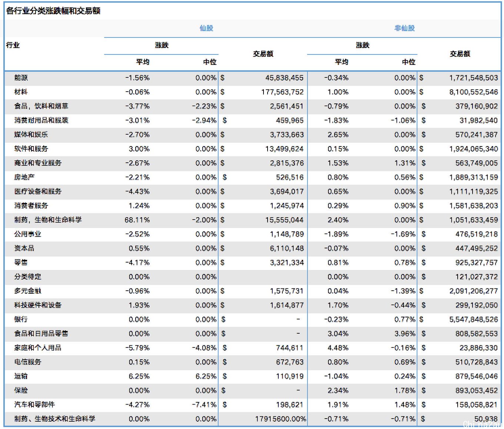Click the 保险 row label

pyautogui.click(x=21, y=390)
